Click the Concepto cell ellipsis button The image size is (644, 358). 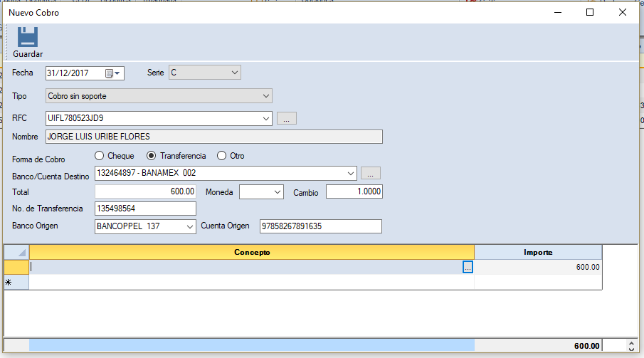pyautogui.click(x=468, y=267)
